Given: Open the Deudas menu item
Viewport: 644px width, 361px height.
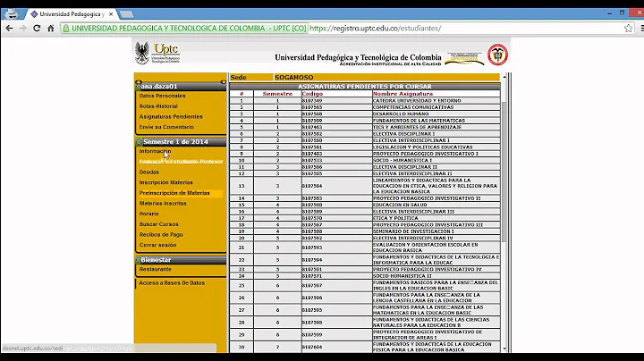Looking at the screenshot, I should click(149, 172).
